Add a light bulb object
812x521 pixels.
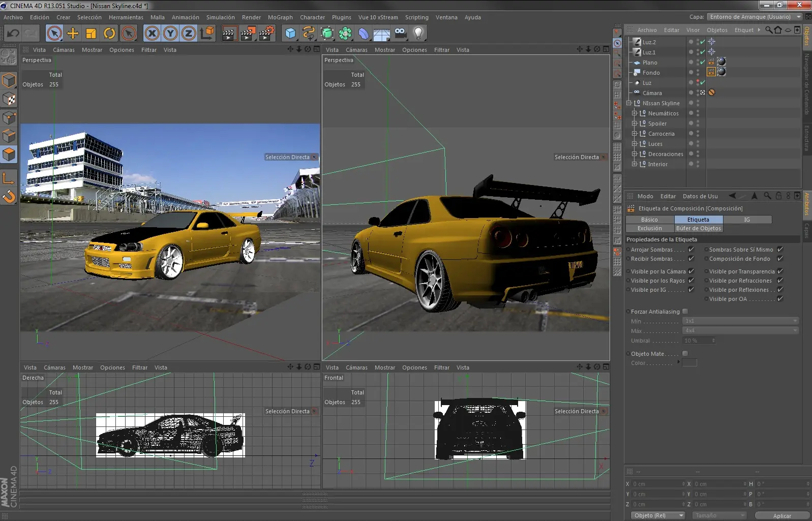coord(418,34)
